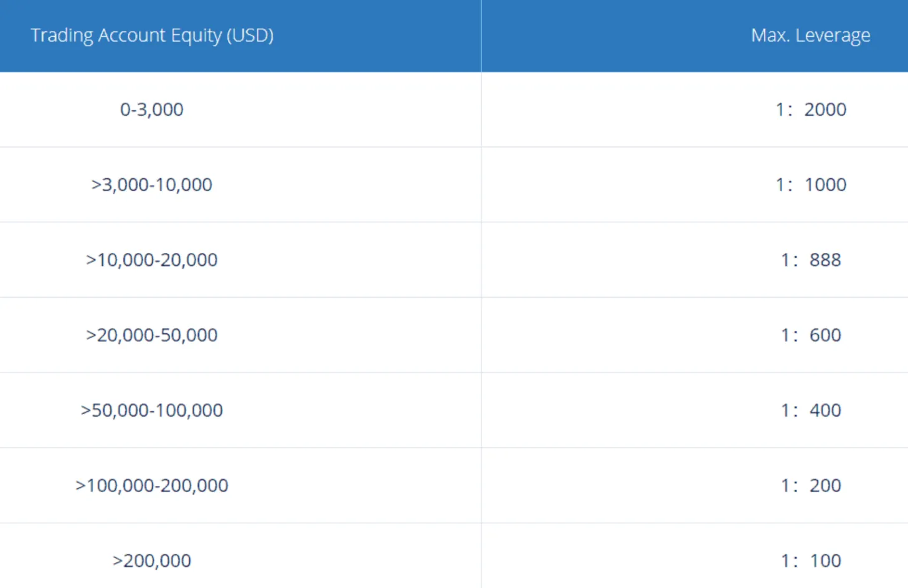Viewport: 908px width, 588px height.
Task: Select the 1: 100 leverage value
Action: (x=811, y=561)
